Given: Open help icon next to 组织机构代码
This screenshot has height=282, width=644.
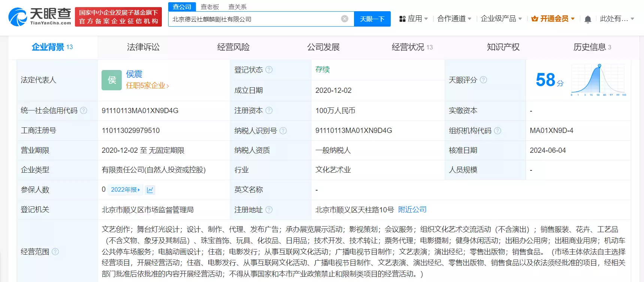Looking at the screenshot, I should [x=498, y=131].
